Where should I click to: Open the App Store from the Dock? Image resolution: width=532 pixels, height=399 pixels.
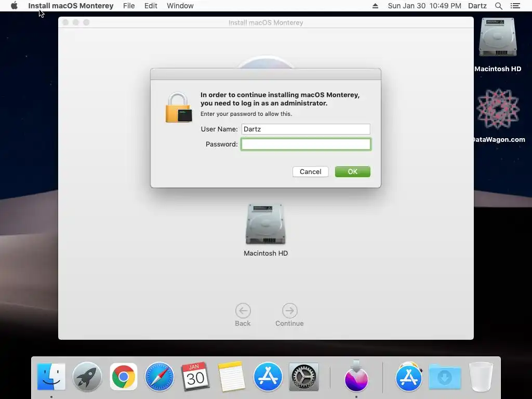tap(268, 377)
